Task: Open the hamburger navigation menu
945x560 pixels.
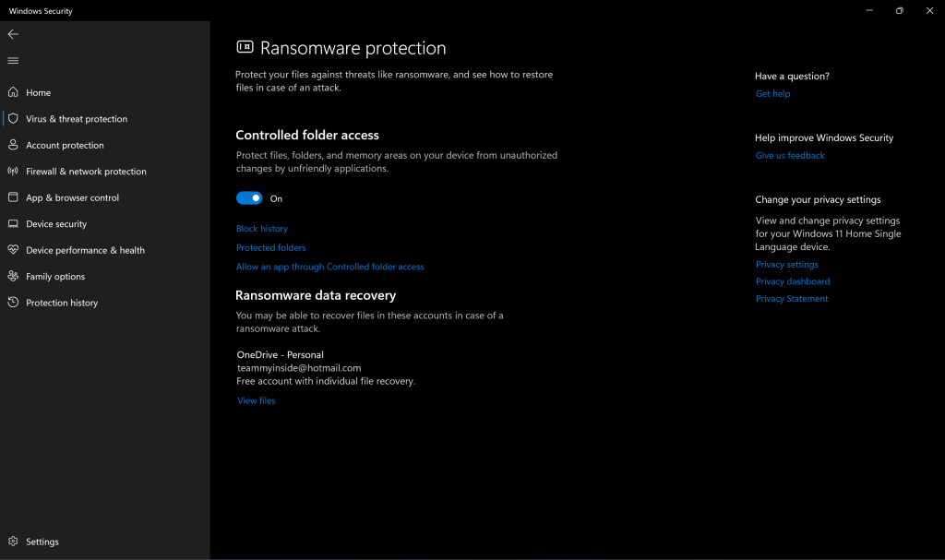Action: point(13,61)
